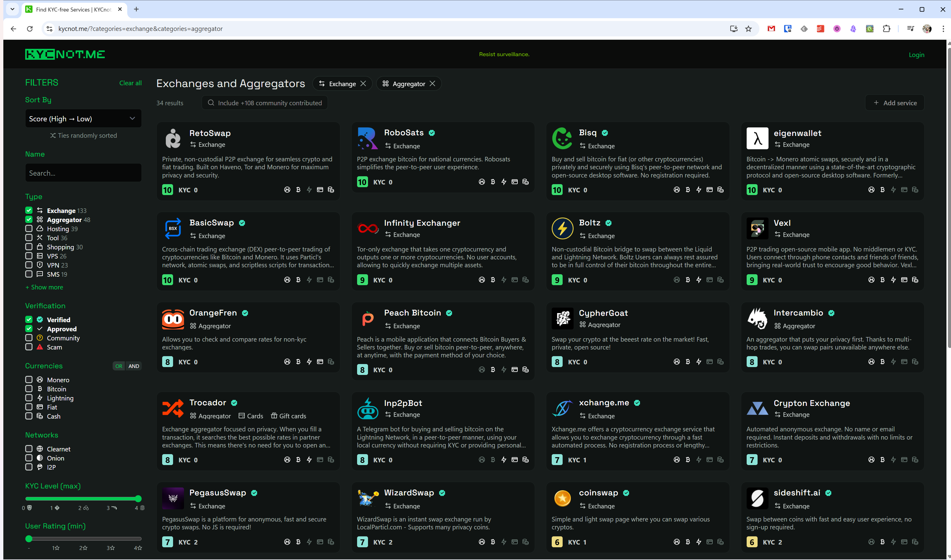The width and height of the screenshot is (951, 560).
Task: Click the Login link
Action: click(x=916, y=55)
